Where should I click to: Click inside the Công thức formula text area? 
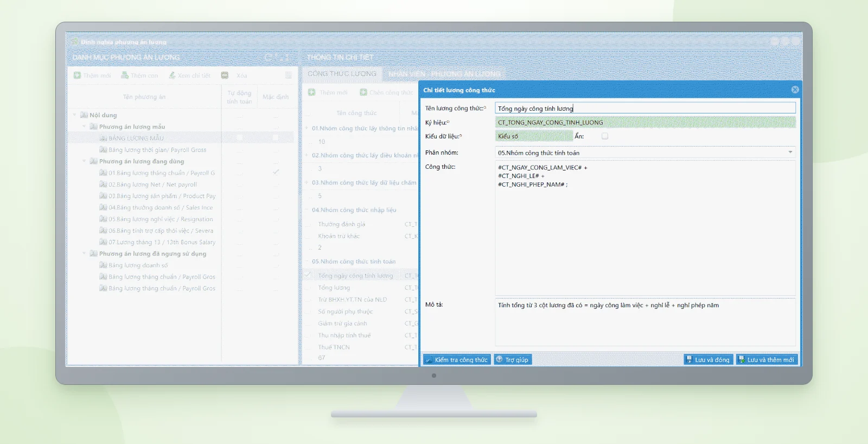click(x=646, y=228)
